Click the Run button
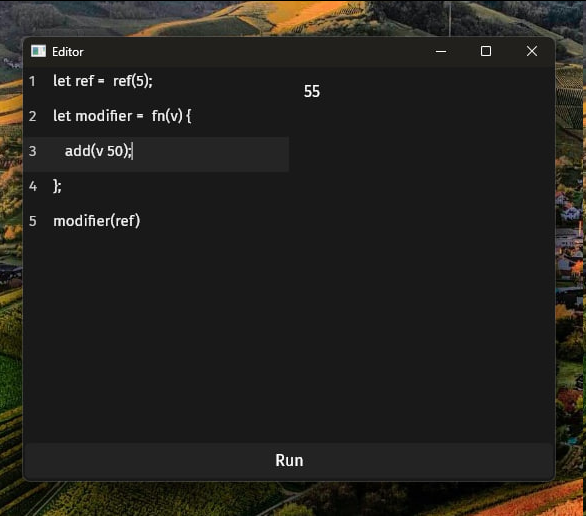586x516 pixels. (x=289, y=461)
